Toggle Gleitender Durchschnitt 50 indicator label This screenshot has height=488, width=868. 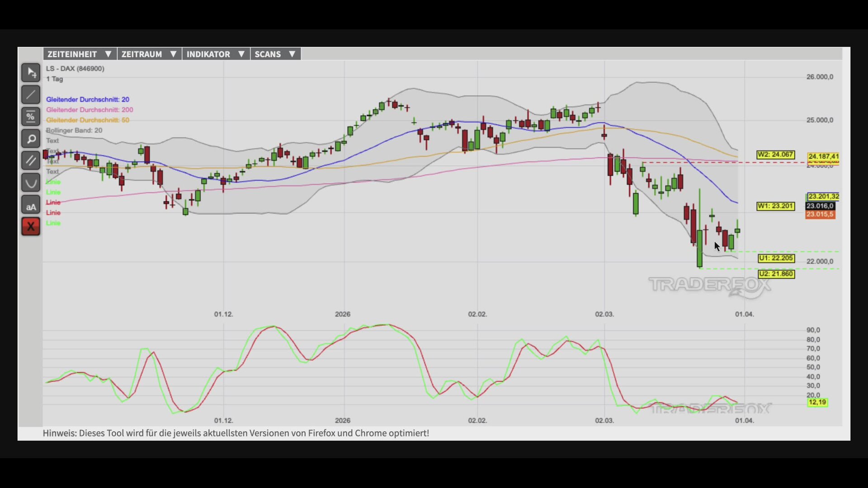tap(87, 120)
